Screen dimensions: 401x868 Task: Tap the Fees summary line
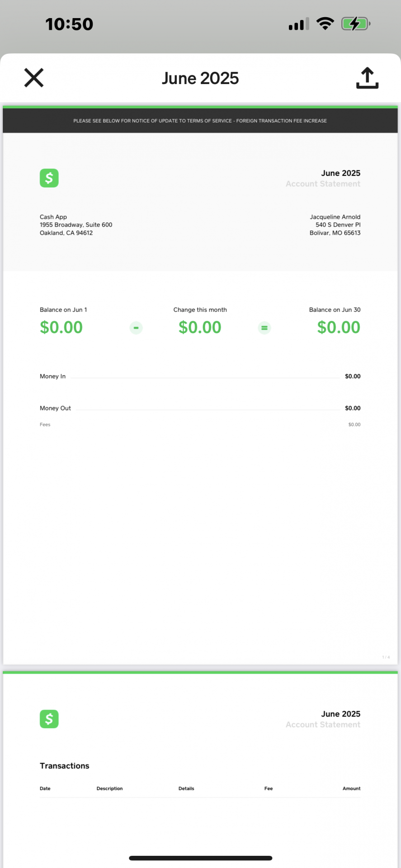tap(200, 425)
